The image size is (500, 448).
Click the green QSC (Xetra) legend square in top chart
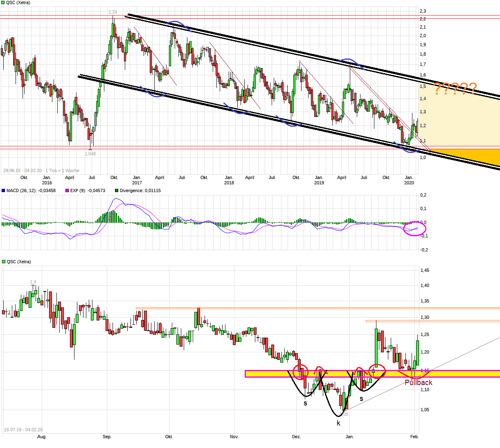coord(3,3)
